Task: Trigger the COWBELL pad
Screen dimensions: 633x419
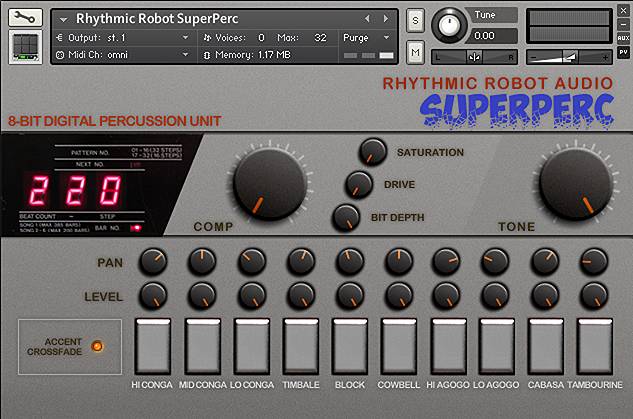Action: pos(399,346)
